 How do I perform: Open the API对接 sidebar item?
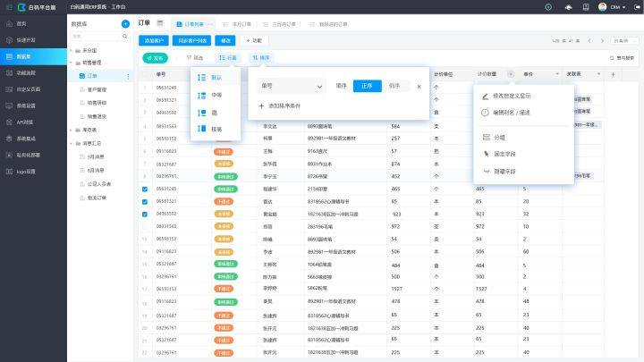(33, 122)
